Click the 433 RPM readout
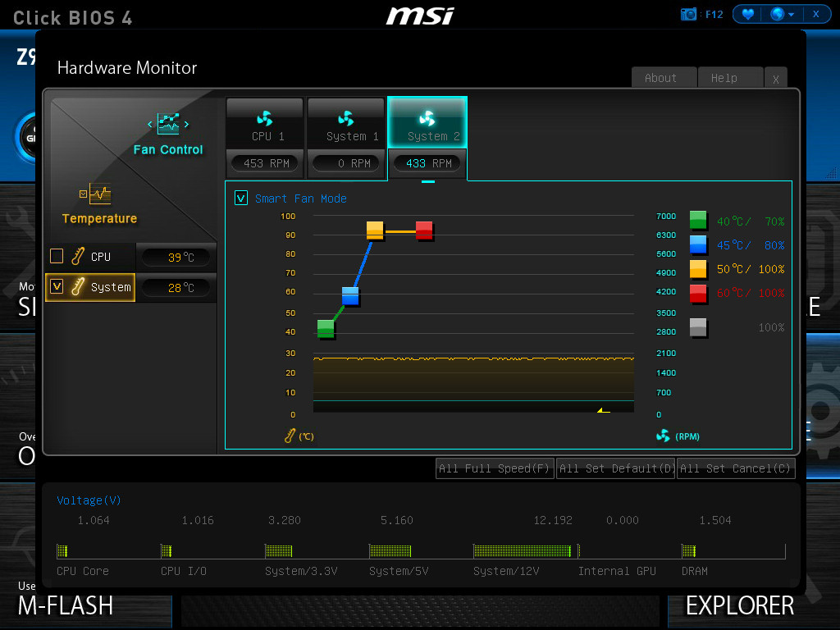Viewport: 840px width, 630px height. (427, 163)
